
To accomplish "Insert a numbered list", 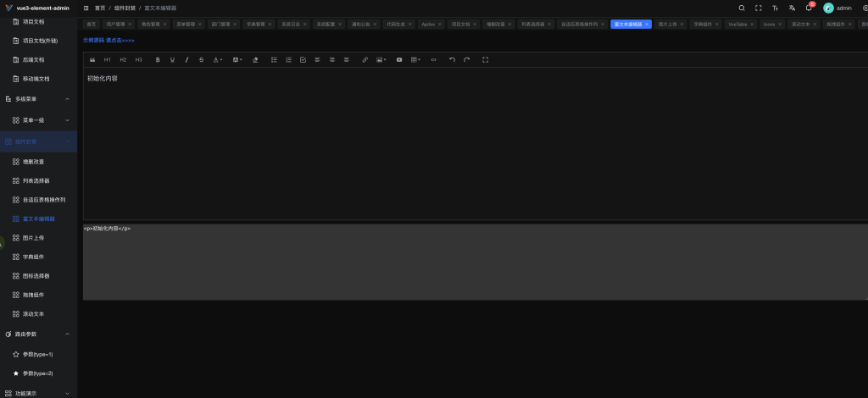I will click(x=288, y=59).
